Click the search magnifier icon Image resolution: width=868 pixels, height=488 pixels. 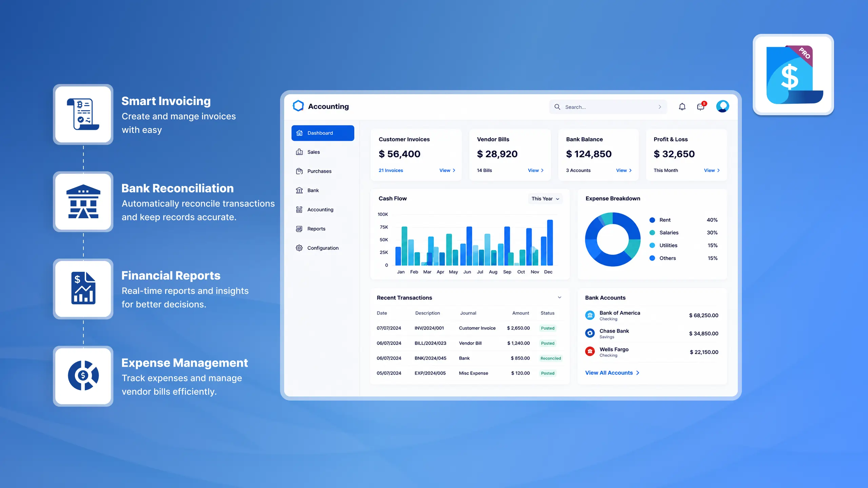point(557,107)
